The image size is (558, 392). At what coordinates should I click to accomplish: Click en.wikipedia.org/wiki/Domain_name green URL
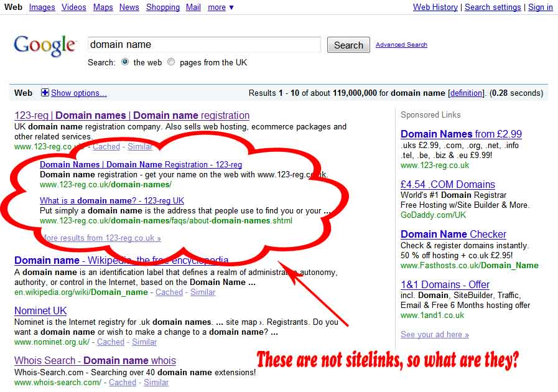pos(81,292)
